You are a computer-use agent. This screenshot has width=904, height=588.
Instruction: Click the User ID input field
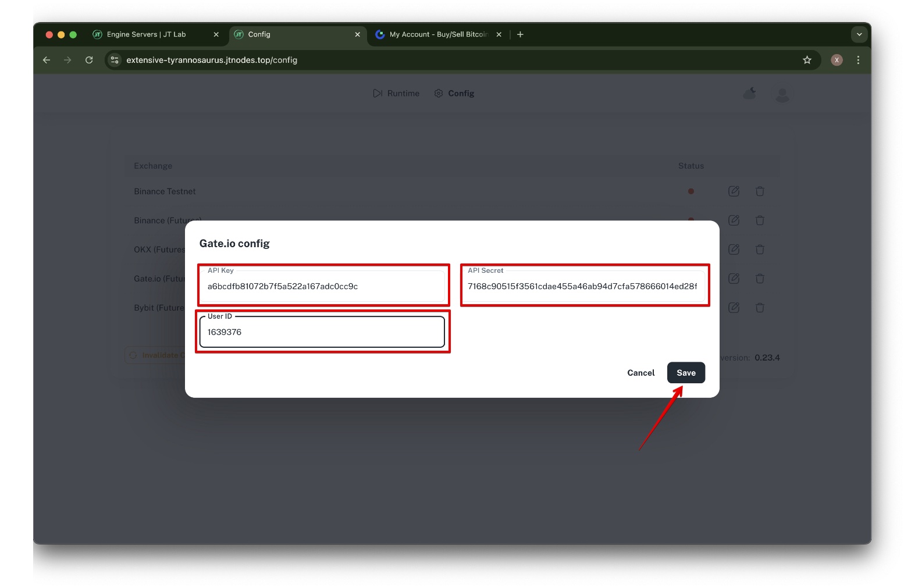[x=322, y=332]
